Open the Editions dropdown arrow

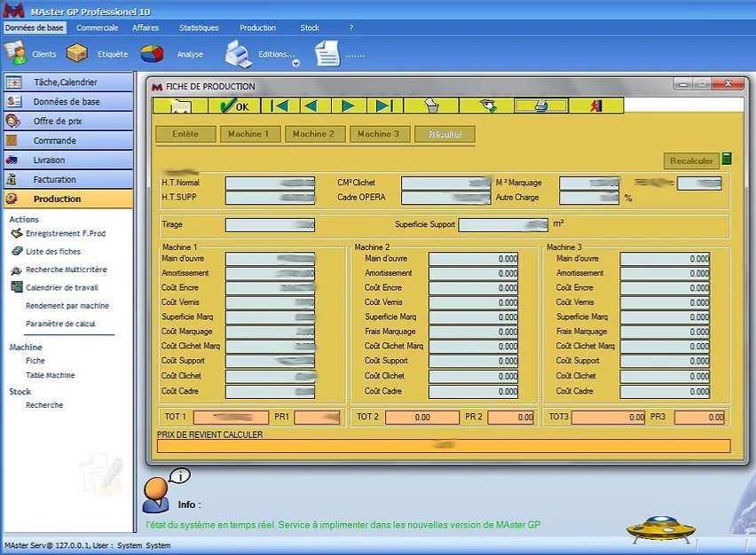(296, 63)
